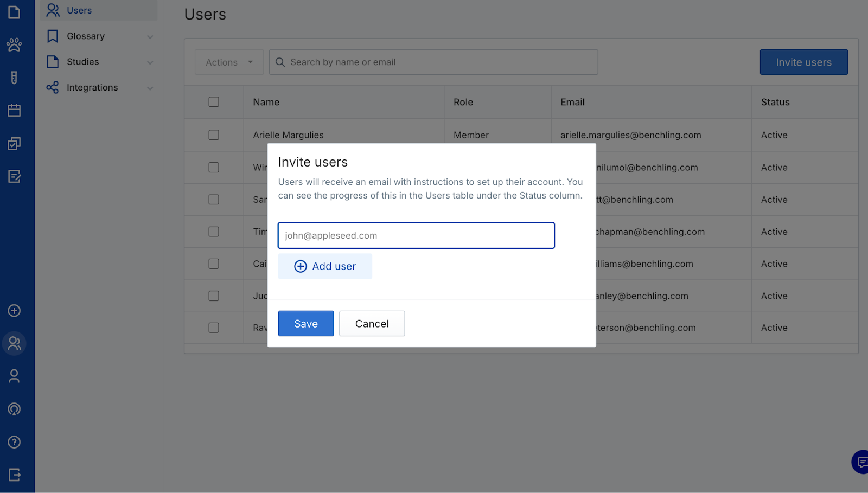Click the paw print icon in sidebar
868x493 pixels.
(14, 44)
